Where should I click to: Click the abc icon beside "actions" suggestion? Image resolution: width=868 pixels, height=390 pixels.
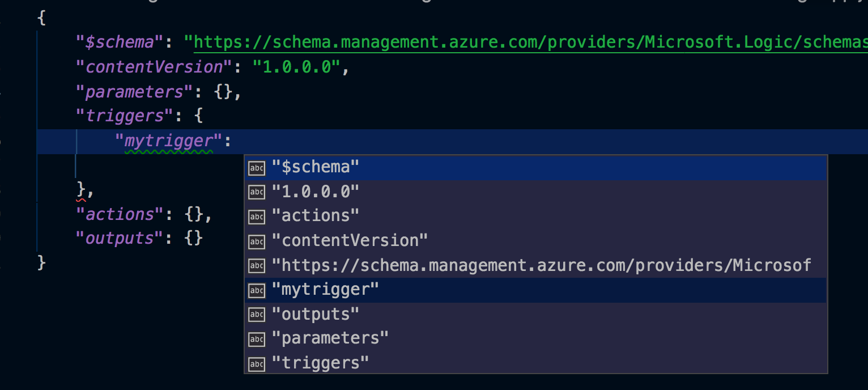pyautogui.click(x=256, y=217)
